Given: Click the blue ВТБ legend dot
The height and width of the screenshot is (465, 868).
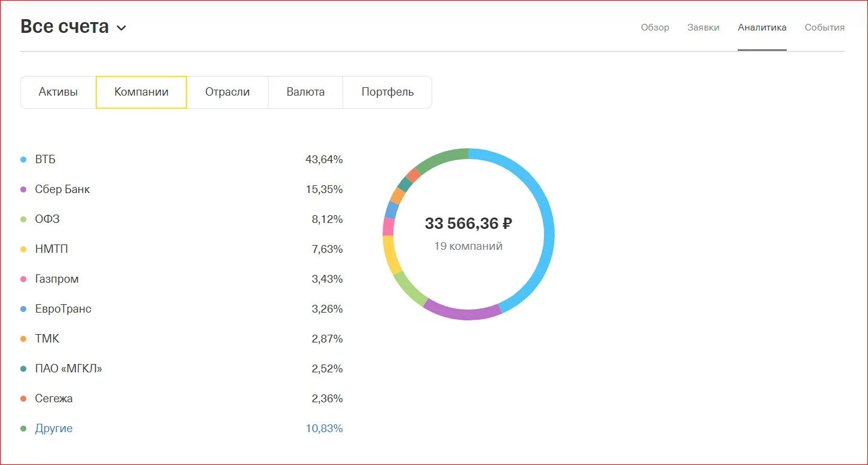Looking at the screenshot, I should pos(23,160).
